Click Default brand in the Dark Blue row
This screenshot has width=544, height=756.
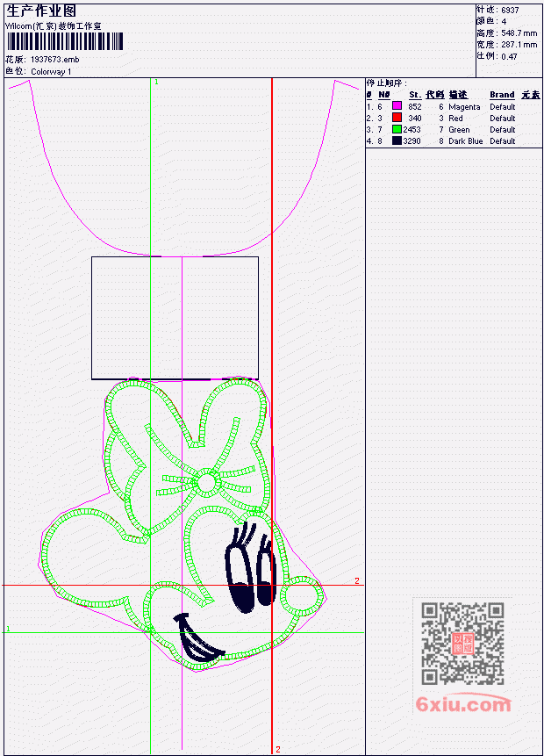tap(503, 141)
